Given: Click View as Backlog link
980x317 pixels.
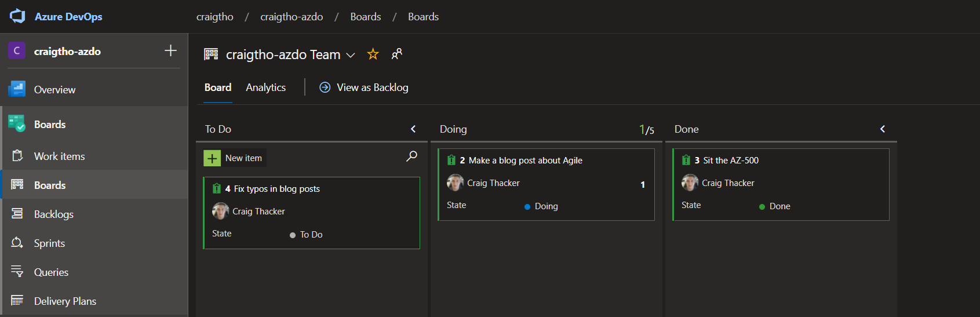Looking at the screenshot, I should (373, 88).
